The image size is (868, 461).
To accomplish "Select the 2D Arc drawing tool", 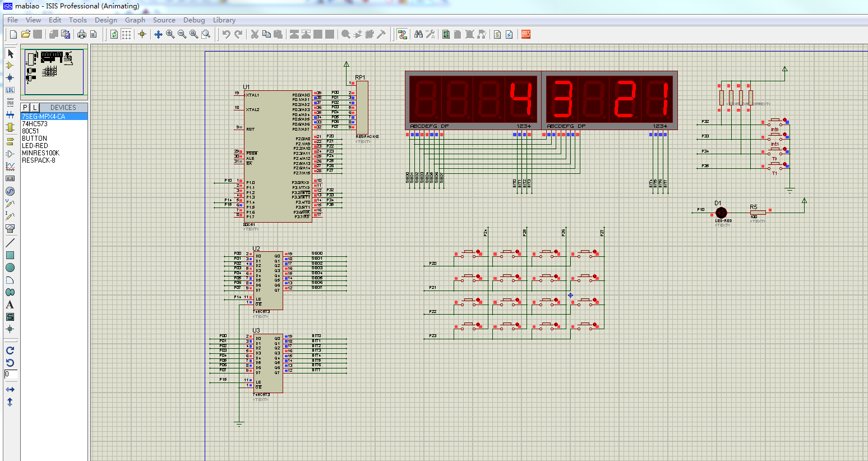I will 10,280.
